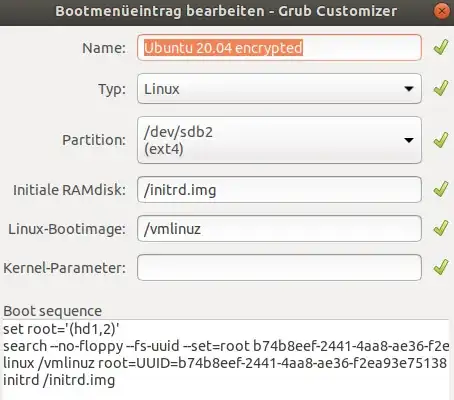Click into the Initiale RAMdisk /initrd.img field
The image size is (454, 400).
(x=279, y=190)
